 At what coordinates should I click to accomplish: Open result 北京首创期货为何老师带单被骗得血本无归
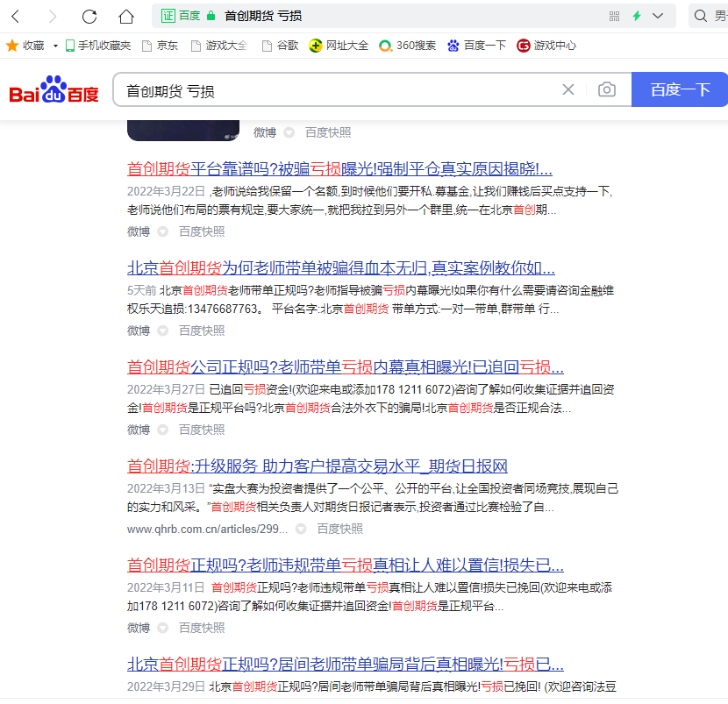tap(341, 268)
